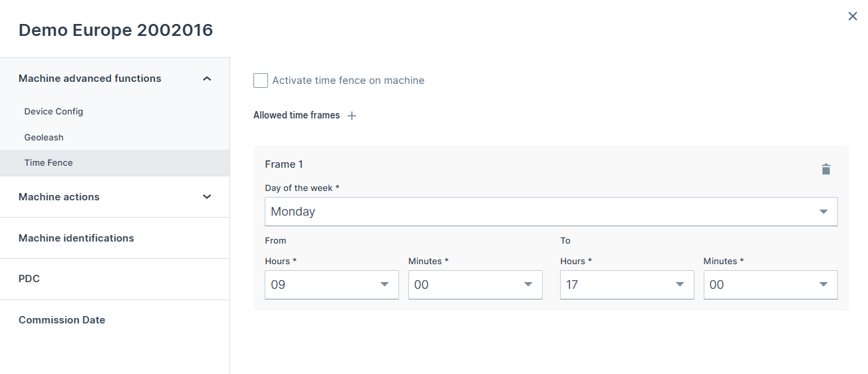
Task: Open the PDC section
Action: (29, 279)
